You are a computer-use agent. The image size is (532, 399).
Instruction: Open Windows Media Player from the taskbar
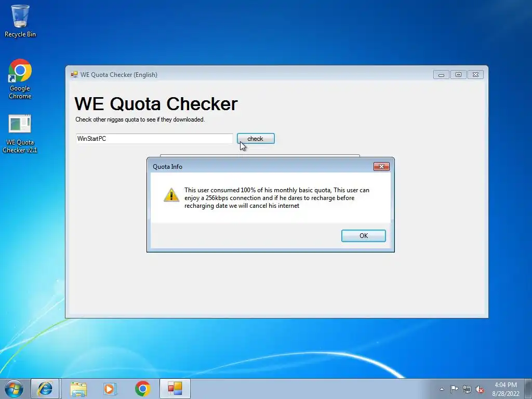(110, 389)
